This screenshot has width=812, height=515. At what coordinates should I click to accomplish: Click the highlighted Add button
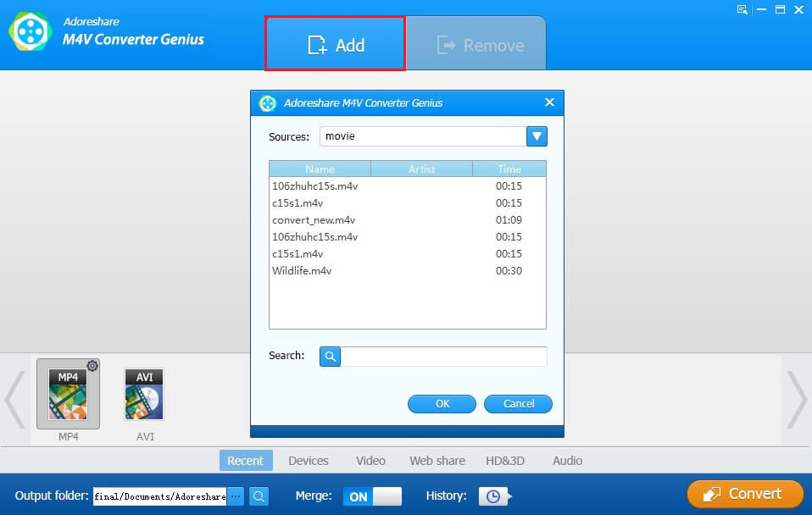(x=334, y=45)
